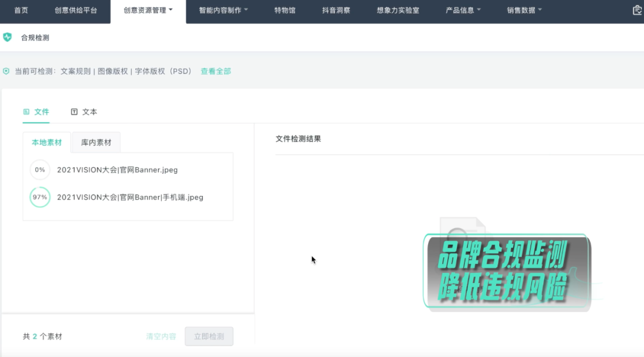Go to 首页 in navigation bar
Screen dimensions: 644x357
click(21, 11)
